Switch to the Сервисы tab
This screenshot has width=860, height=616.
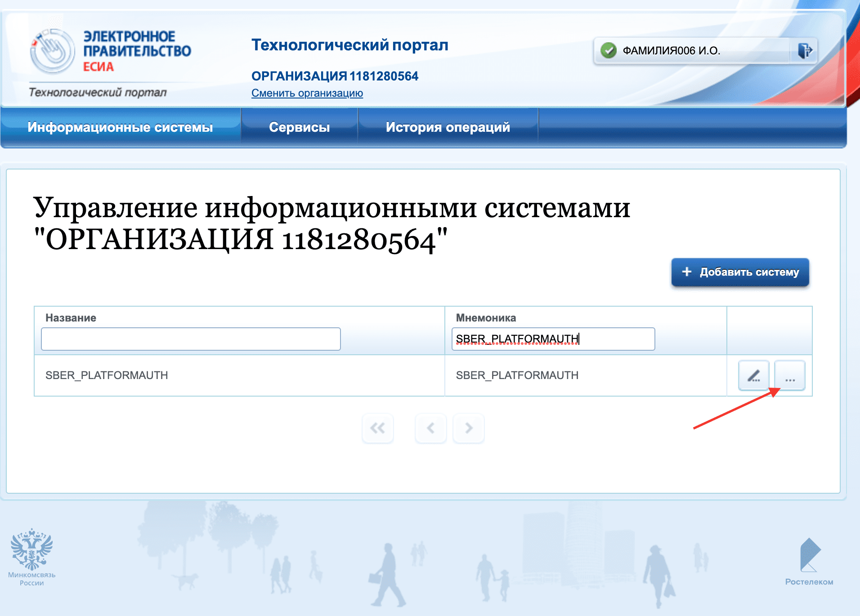point(300,127)
